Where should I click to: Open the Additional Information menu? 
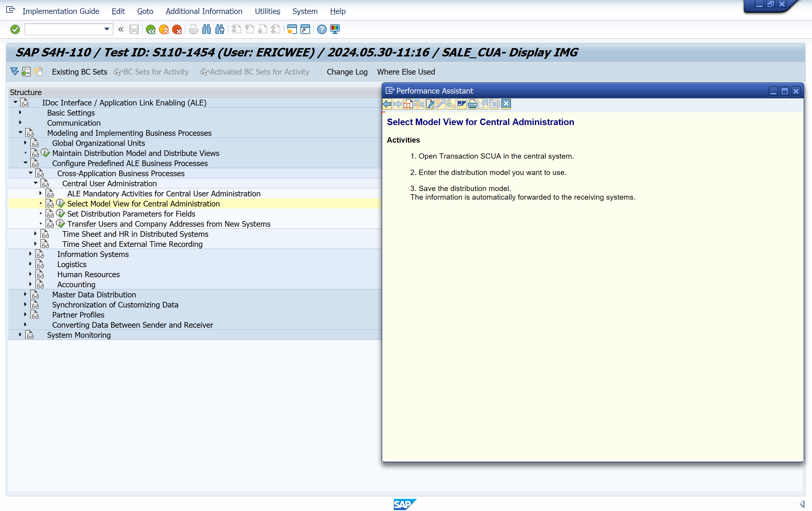(204, 11)
